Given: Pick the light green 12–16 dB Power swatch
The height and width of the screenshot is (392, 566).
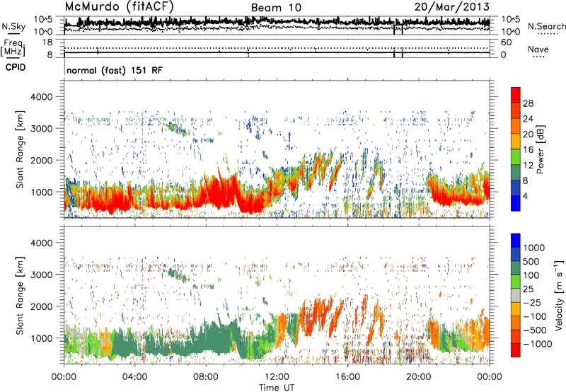Looking at the screenshot, I should point(516,157).
